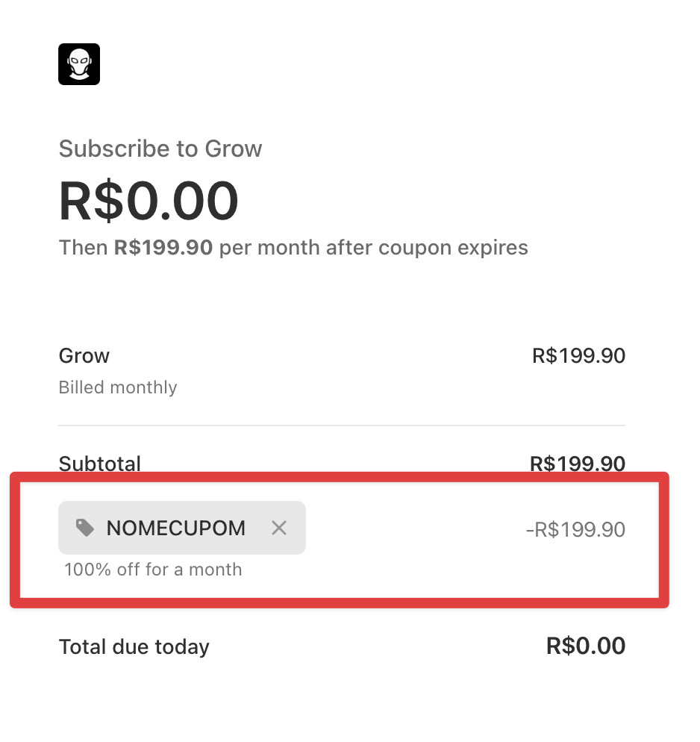Select the R$0.00 price headline
This screenshot has width=700, height=742.
(149, 199)
